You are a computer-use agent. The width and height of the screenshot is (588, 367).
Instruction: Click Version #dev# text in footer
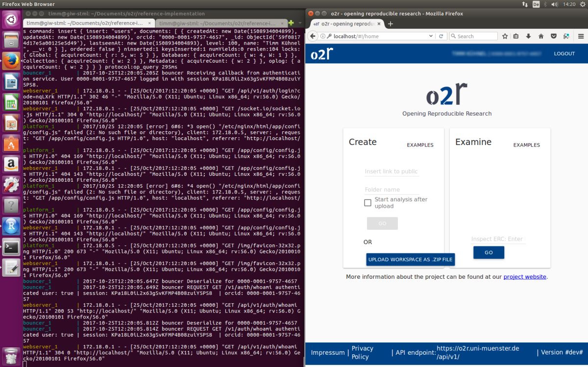tap(562, 352)
